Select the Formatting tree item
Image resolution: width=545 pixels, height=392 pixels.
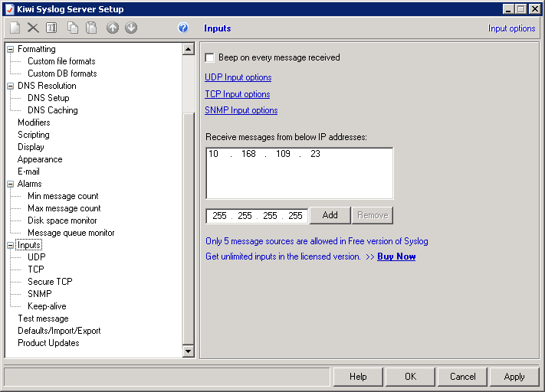(x=37, y=49)
